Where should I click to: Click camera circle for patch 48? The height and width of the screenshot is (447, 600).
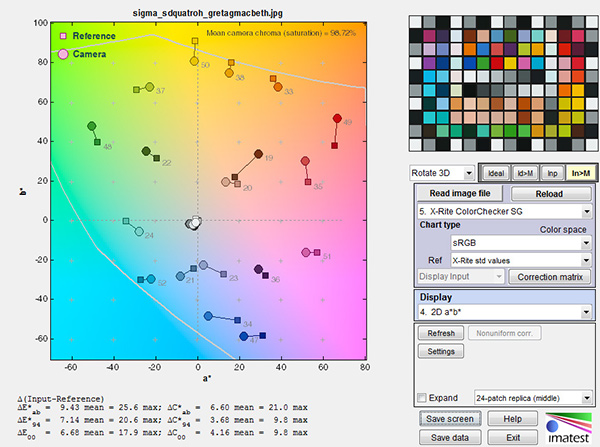[x=91, y=126]
